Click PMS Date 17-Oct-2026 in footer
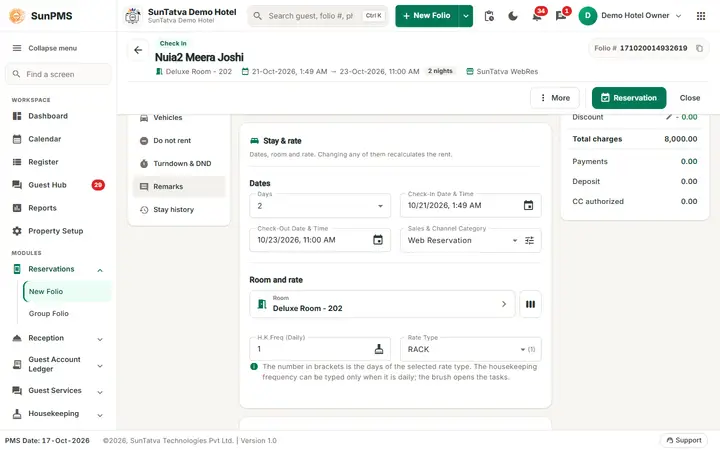The width and height of the screenshot is (720, 450). coord(47,440)
